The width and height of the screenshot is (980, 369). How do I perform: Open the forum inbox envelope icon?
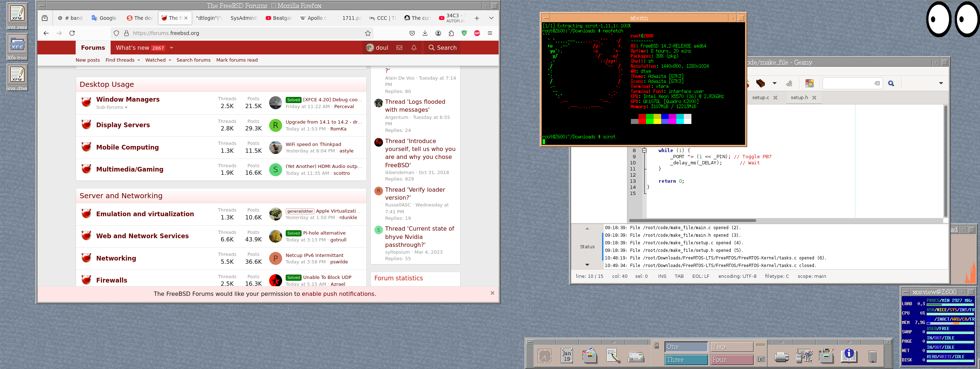click(x=399, y=48)
